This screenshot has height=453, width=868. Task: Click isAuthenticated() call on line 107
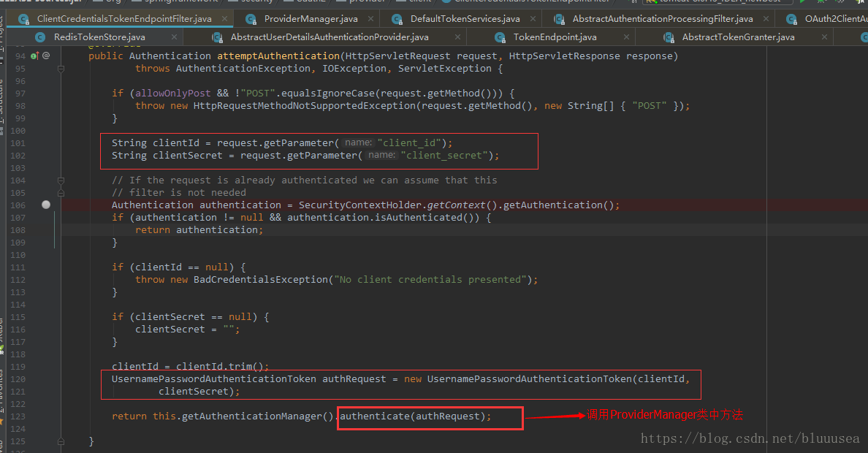(x=427, y=218)
